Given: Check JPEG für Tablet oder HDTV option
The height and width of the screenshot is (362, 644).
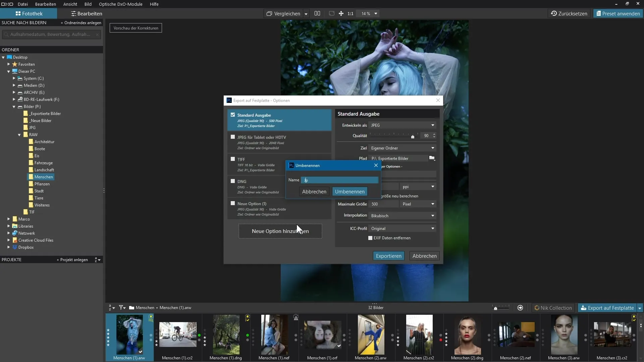Looking at the screenshot, I should 233,137.
